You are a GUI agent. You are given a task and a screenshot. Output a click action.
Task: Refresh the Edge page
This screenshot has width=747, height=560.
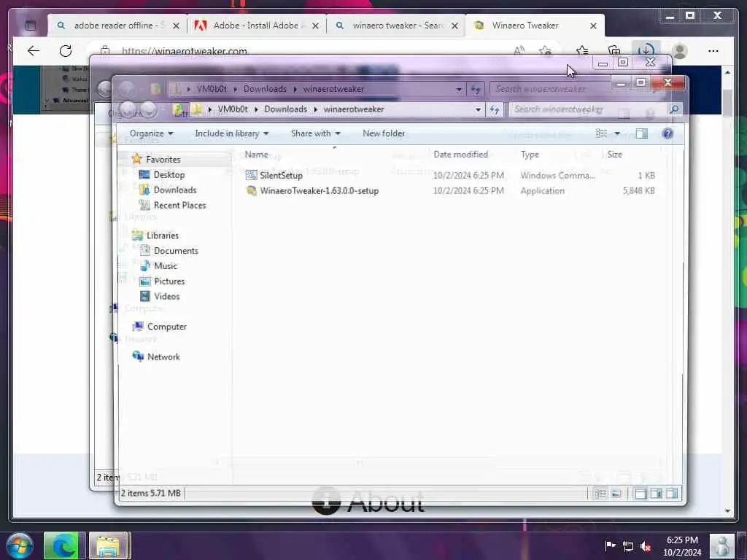(x=66, y=50)
